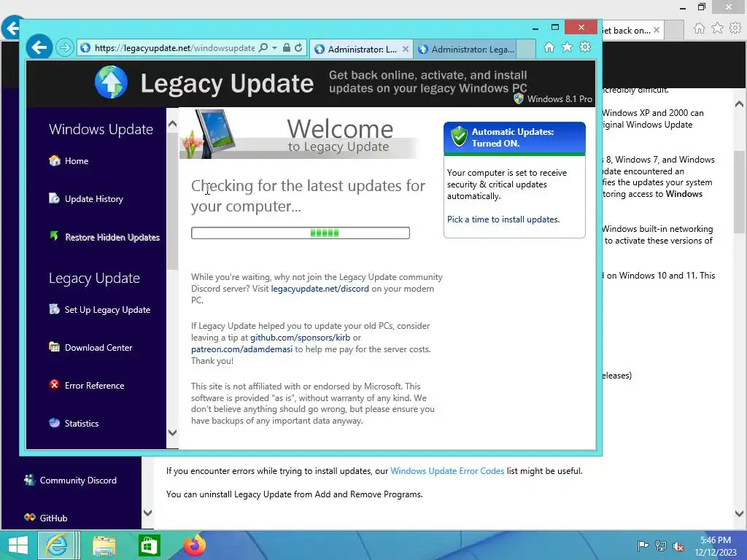Click the red X Error Reference icon
Image resolution: width=747 pixels, height=560 pixels.
click(x=54, y=384)
